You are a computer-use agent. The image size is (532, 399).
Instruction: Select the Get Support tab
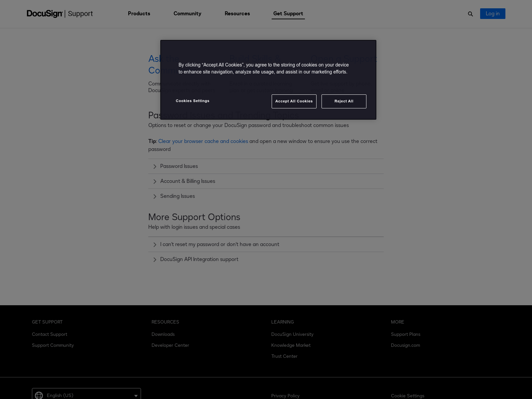coord(288,14)
